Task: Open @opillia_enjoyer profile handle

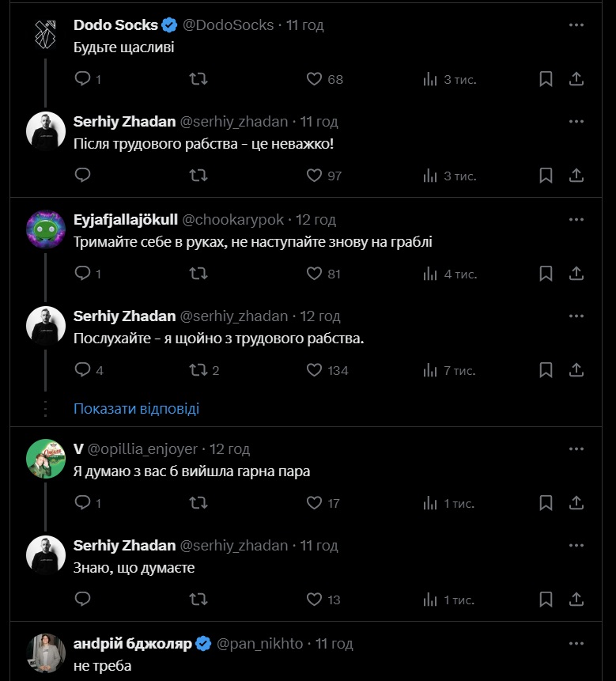Action: [x=142, y=449]
